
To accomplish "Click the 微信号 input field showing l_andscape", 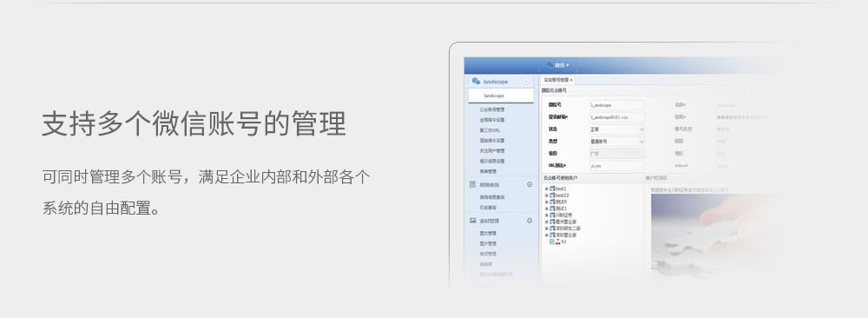I will pyautogui.click(x=617, y=105).
